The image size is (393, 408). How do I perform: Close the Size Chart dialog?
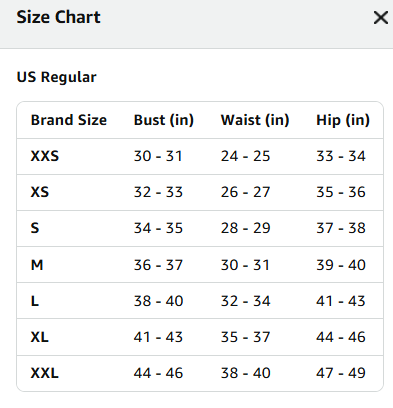click(381, 17)
